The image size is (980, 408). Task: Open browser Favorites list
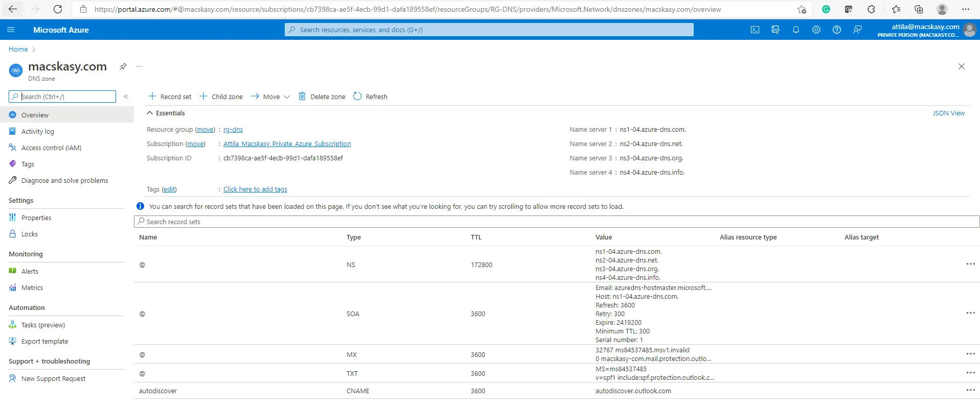point(896,9)
